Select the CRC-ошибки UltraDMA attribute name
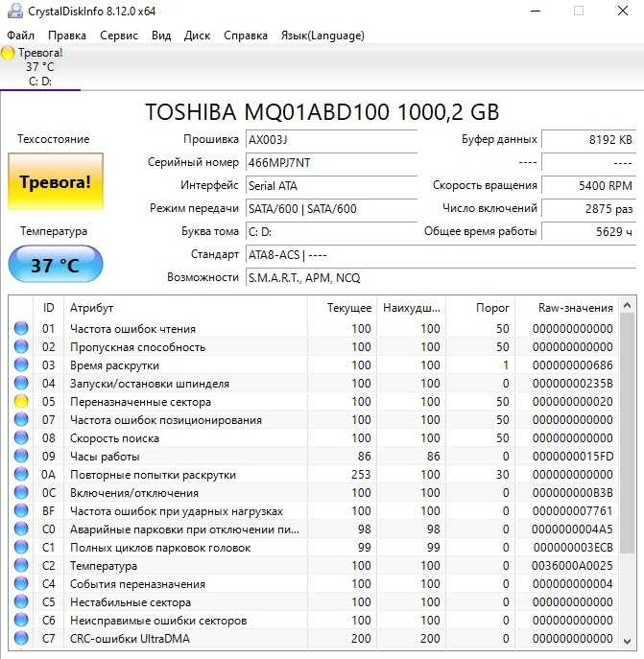Image resolution: width=644 pixels, height=659 pixels. [x=130, y=639]
